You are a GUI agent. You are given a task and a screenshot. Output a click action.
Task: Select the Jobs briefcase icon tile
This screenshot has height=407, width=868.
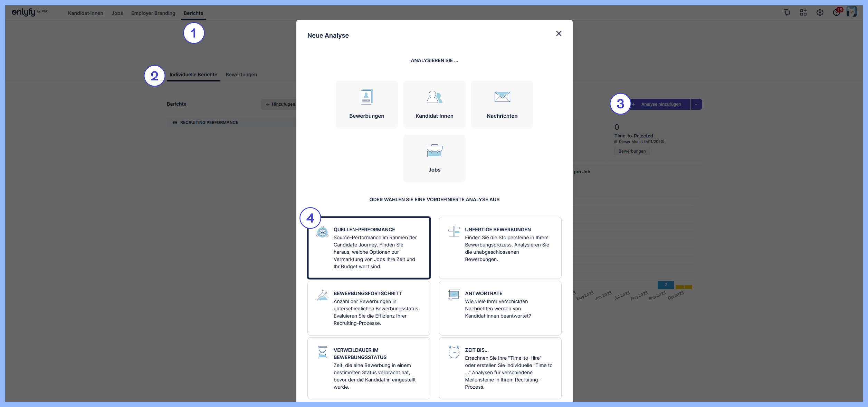(434, 158)
